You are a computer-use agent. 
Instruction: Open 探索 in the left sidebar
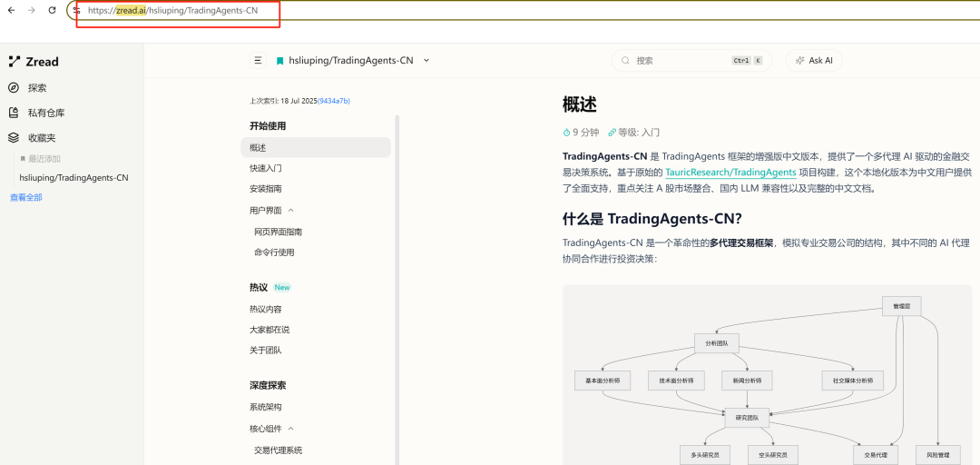coord(37,88)
